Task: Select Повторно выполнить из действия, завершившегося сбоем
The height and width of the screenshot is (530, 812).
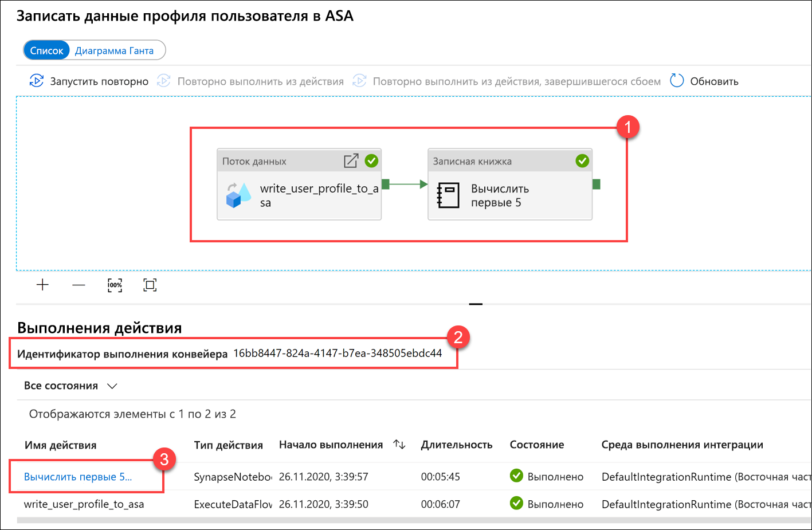Action: click(x=516, y=81)
